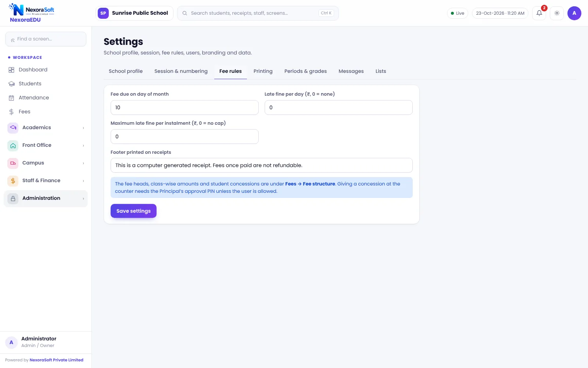
Task: Expand the Administration chevron
Action: click(83, 198)
